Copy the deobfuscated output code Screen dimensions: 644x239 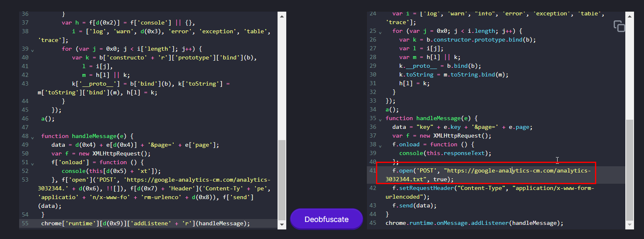619,26
